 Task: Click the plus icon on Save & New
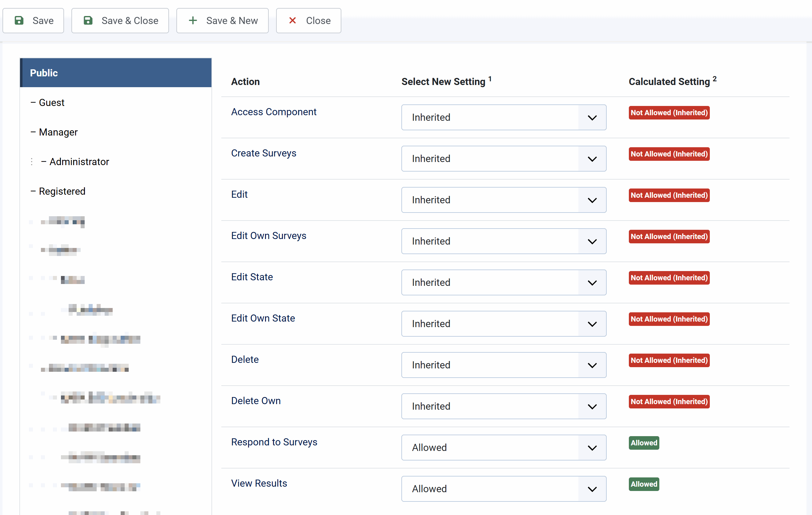[193, 21]
